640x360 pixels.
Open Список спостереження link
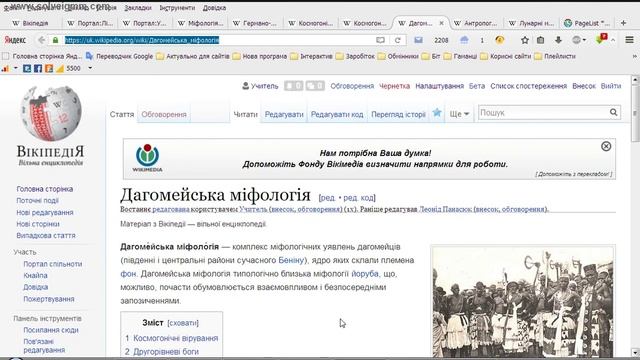point(529,86)
